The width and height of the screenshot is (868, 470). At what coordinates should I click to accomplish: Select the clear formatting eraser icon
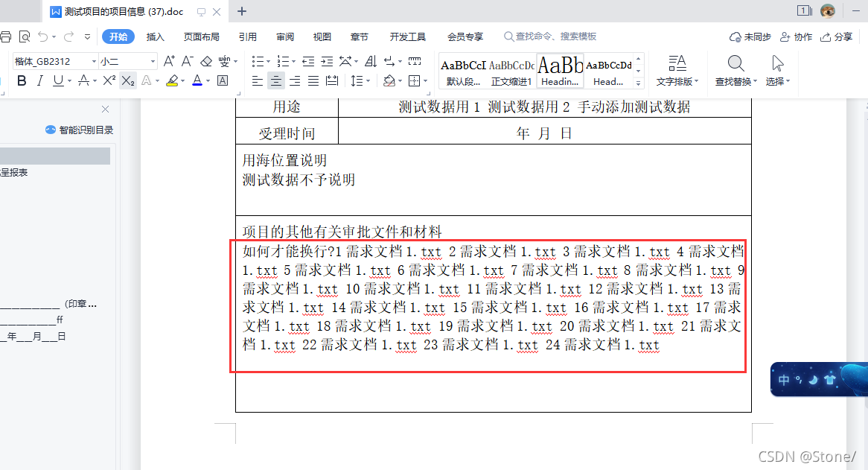pos(206,61)
